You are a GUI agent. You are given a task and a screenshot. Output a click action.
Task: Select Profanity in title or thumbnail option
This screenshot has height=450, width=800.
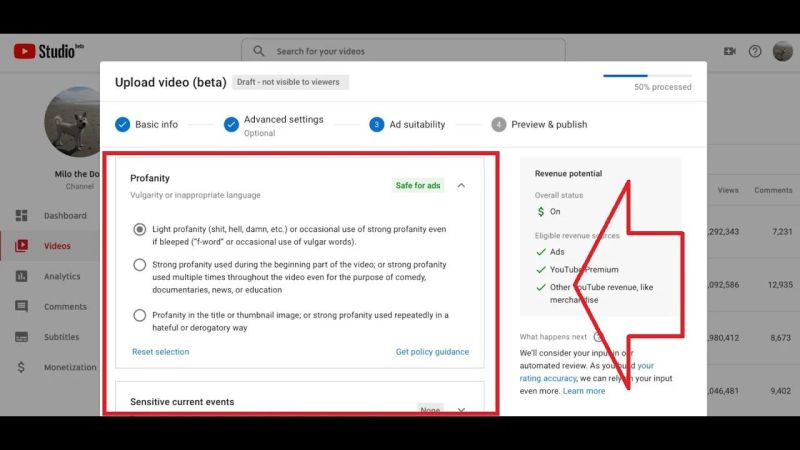pyautogui.click(x=139, y=315)
